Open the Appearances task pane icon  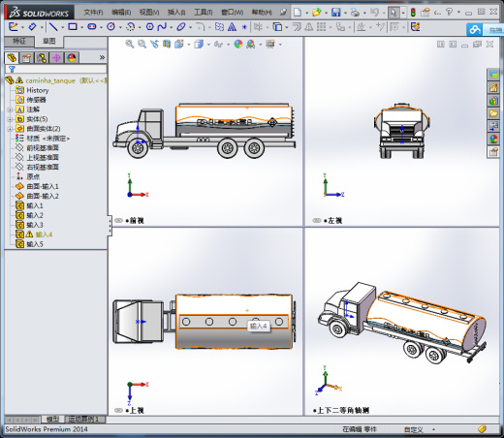pyautogui.click(x=493, y=140)
